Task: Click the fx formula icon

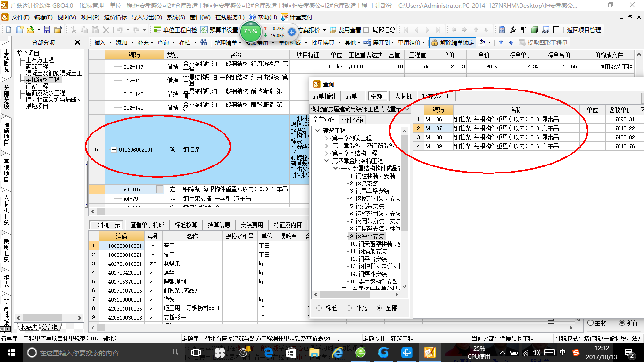Action: click(x=513, y=30)
